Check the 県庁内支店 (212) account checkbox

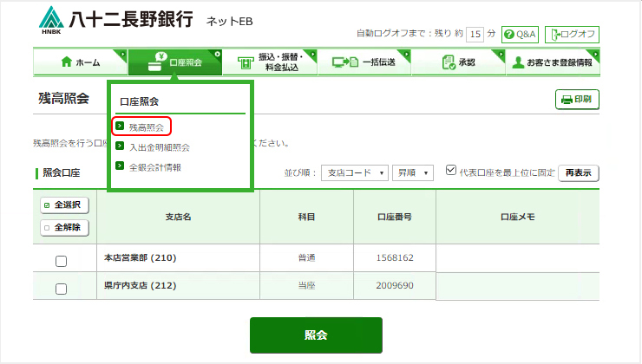(62, 289)
